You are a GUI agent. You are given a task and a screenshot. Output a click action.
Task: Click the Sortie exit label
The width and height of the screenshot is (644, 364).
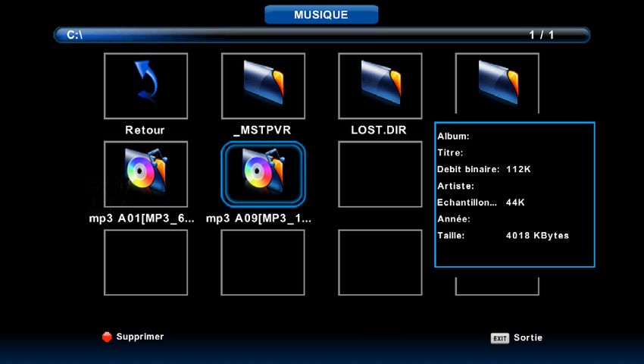pos(528,338)
